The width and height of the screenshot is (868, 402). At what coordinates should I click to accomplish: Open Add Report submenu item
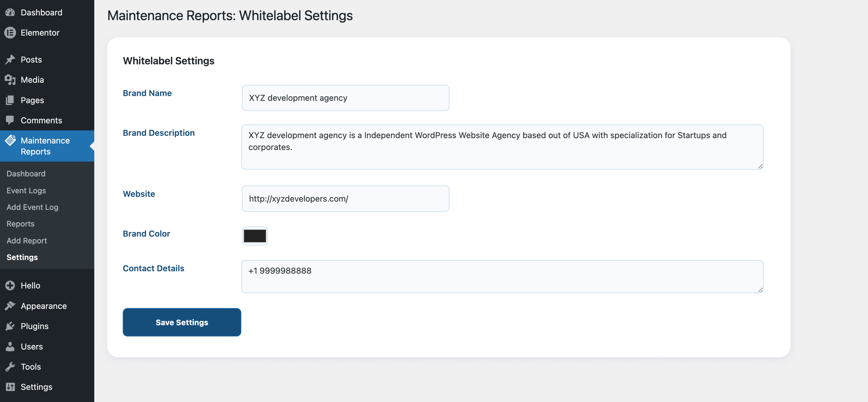coord(27,241)
